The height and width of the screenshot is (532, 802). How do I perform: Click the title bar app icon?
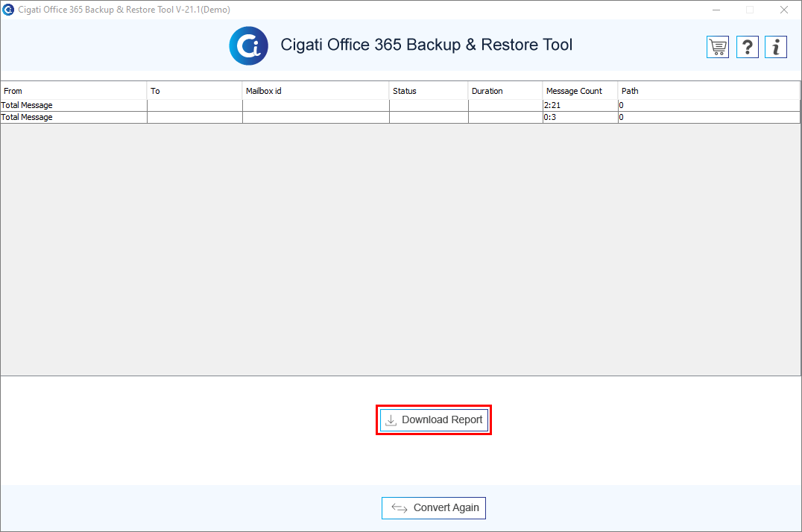8,10
